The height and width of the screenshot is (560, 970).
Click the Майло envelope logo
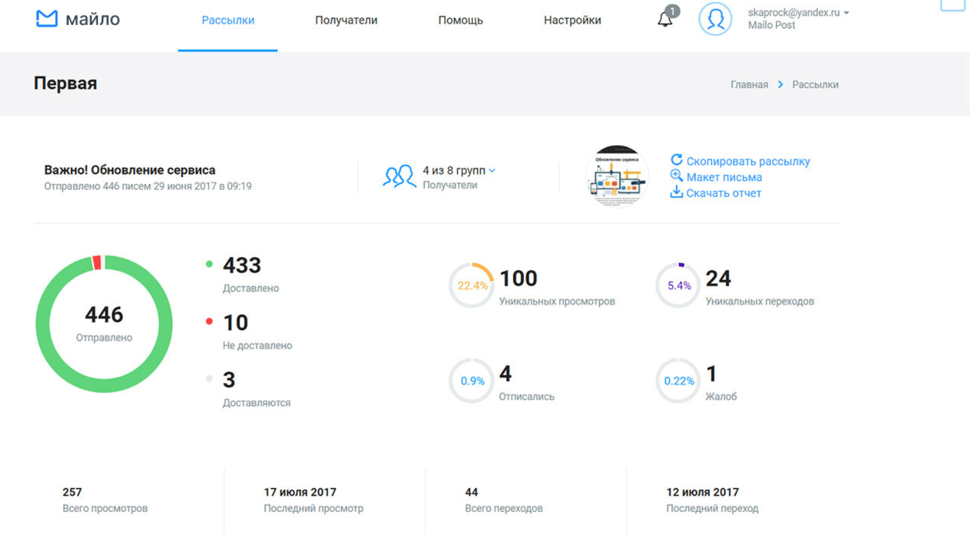point(47,19)
